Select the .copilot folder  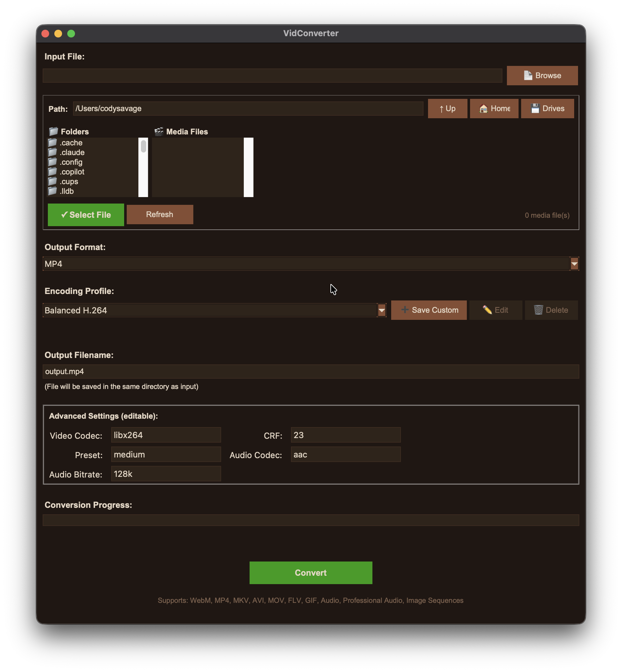(92, 172)
